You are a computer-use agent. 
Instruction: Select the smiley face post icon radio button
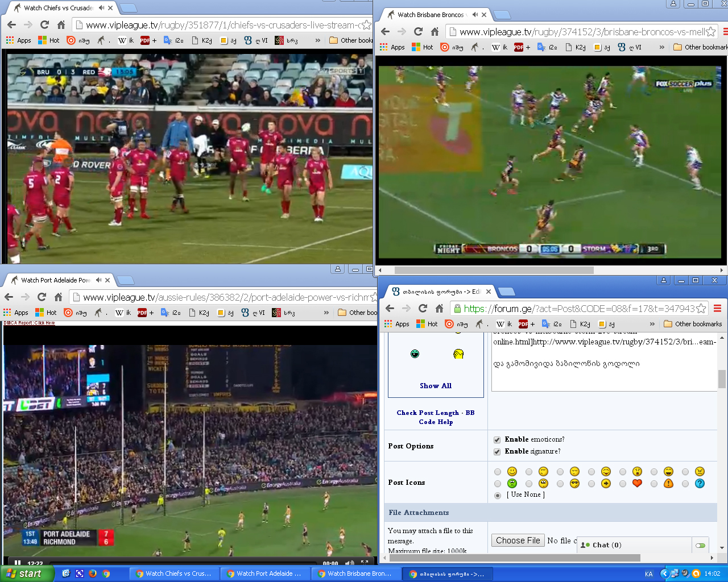[498, 472]
